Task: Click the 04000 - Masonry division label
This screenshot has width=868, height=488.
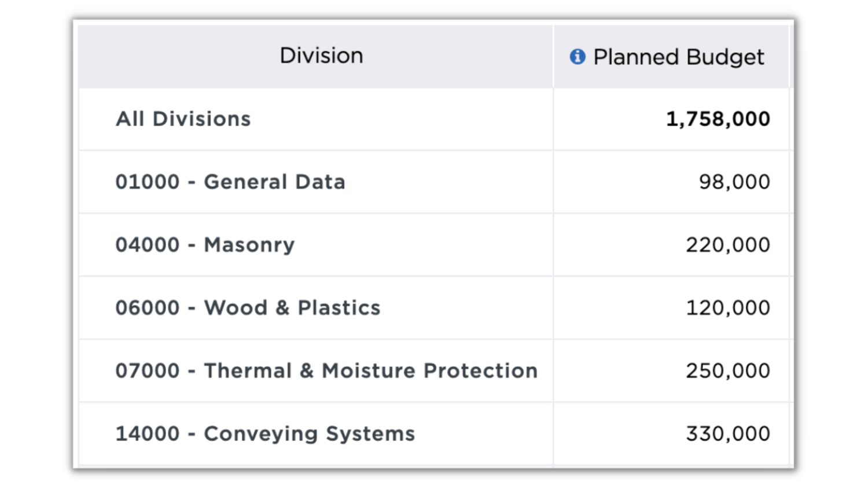Action: coord(205,245)
